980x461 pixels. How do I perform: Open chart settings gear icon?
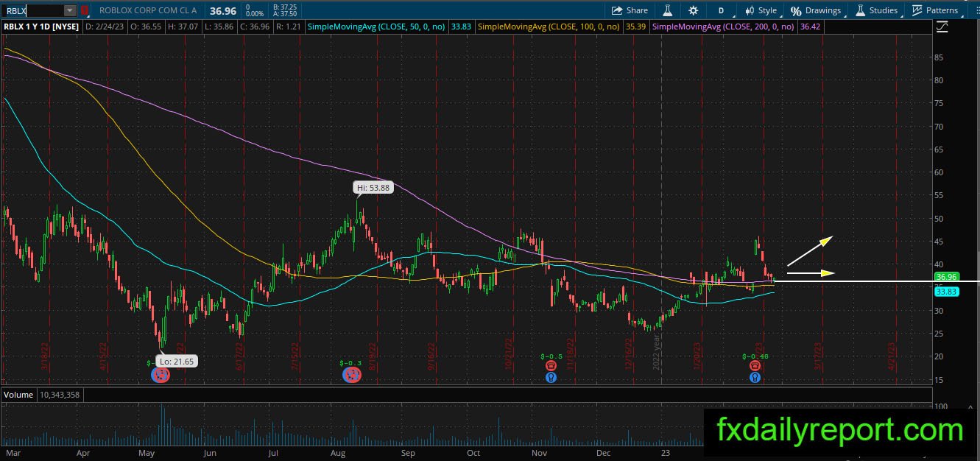(x=693, y=10)
